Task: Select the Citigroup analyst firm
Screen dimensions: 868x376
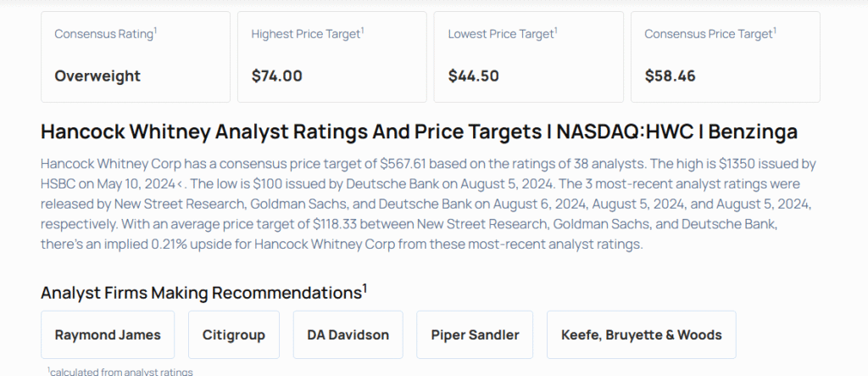Action: point(234,334)
